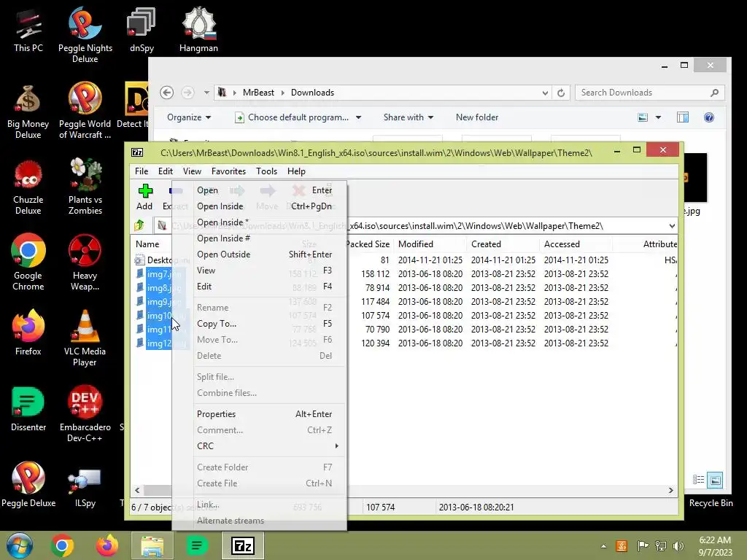Image resolution: width=747 pixels, height=560 pixels.
Task: Open the Organize dropdown in Explorer
Action: [189, 117]
